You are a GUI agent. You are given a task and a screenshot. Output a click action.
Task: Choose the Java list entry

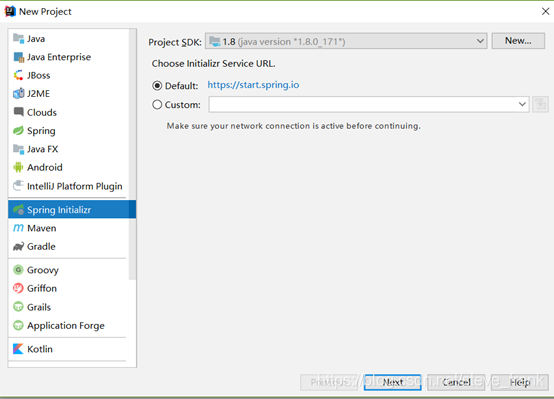coord(70,38)
